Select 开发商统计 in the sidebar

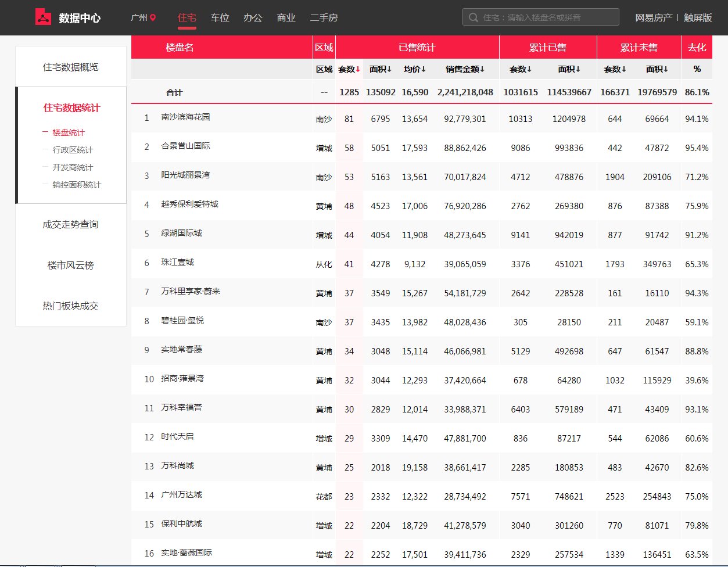73,167
